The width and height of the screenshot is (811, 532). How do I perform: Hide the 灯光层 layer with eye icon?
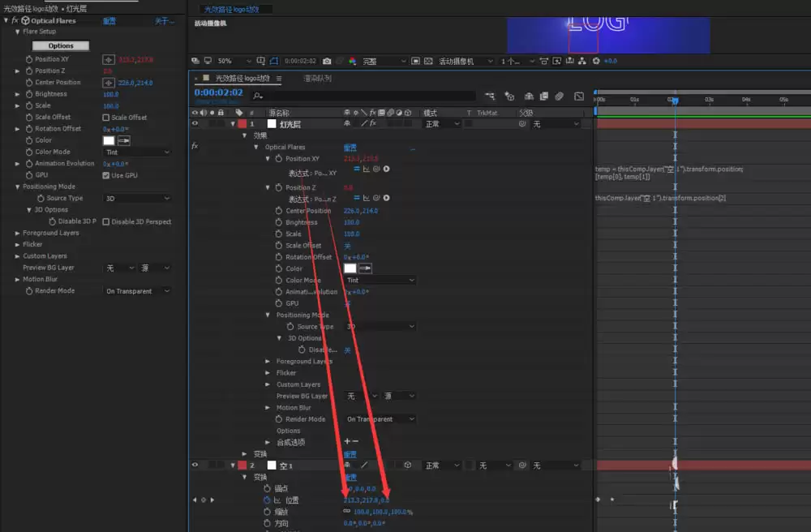pyautogui.click(x=195, y=124)
